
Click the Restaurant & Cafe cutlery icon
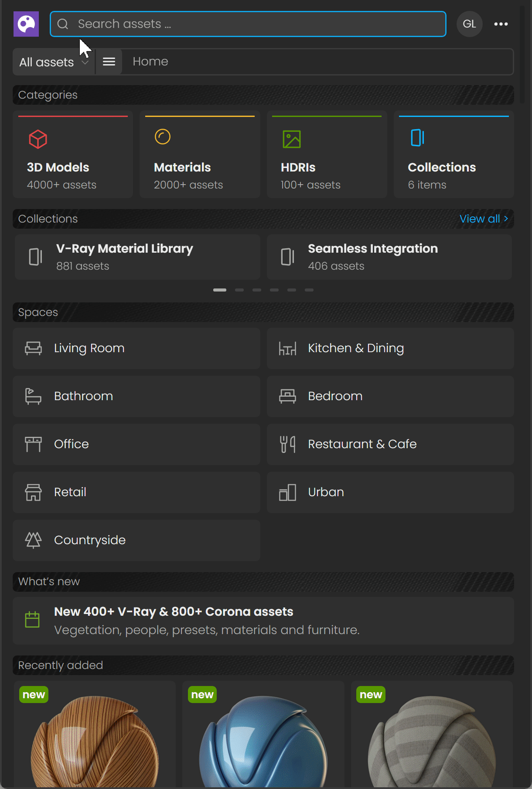[287, 444]
